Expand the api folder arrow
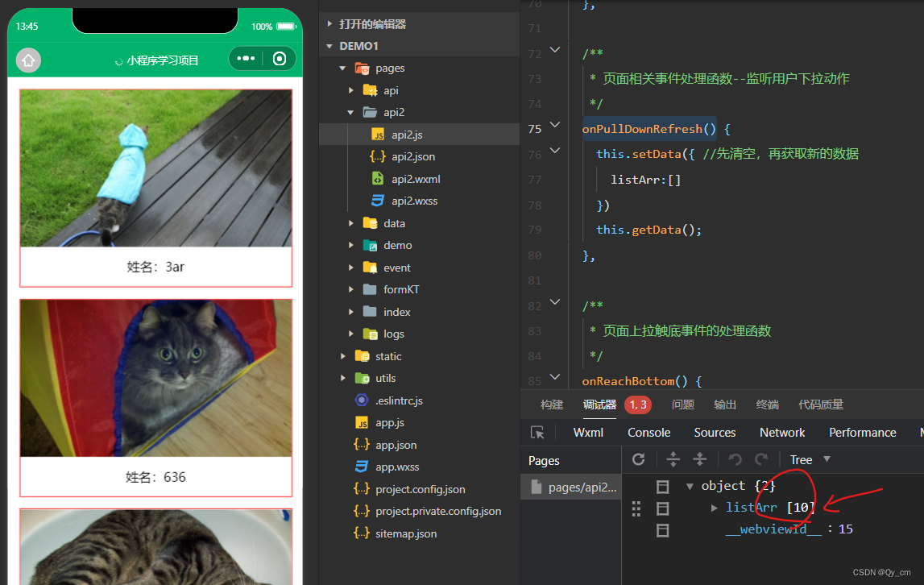 click(350, 90)
